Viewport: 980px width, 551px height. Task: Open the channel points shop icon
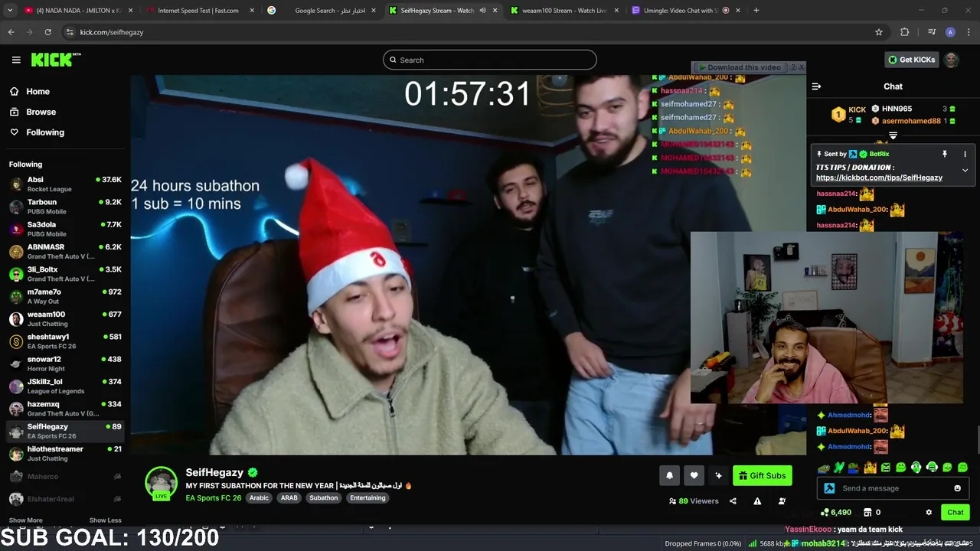867,512
